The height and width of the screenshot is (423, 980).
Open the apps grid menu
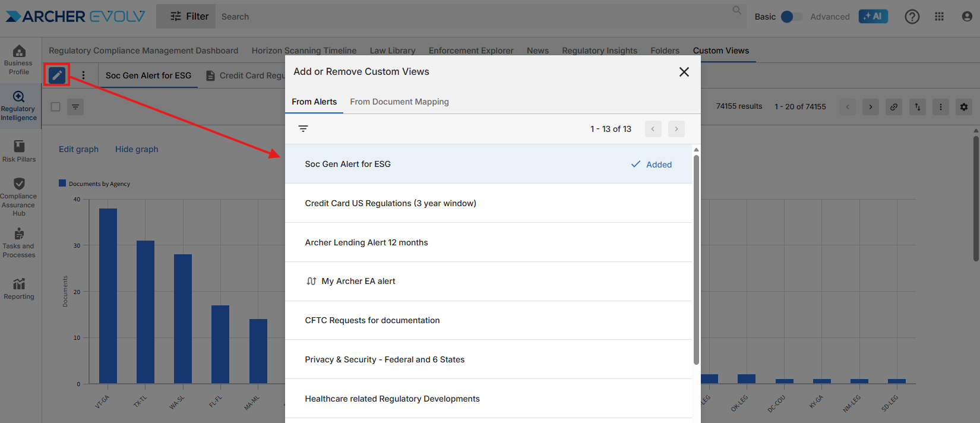939,17
